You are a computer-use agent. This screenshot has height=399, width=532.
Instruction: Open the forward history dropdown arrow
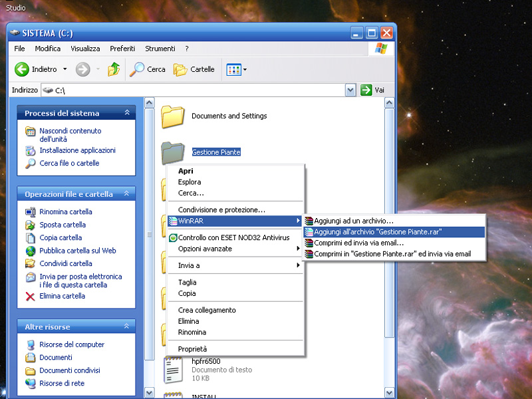point(98,69)
